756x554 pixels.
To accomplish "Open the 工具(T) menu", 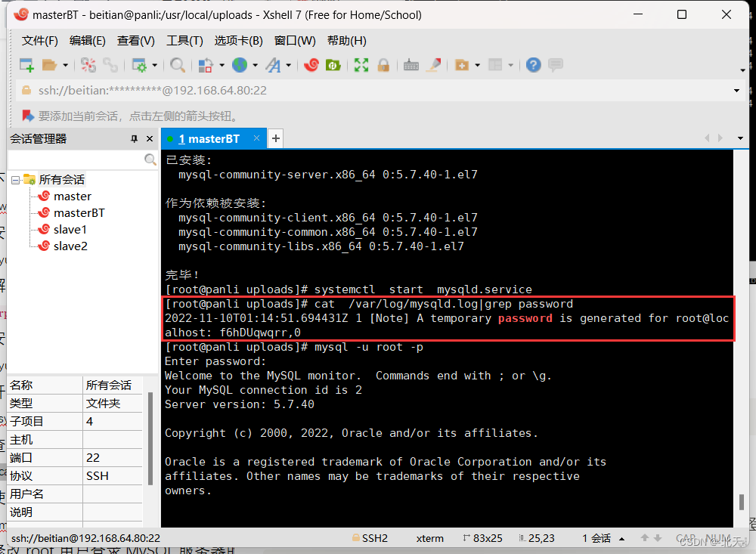I will coord(184,41).
